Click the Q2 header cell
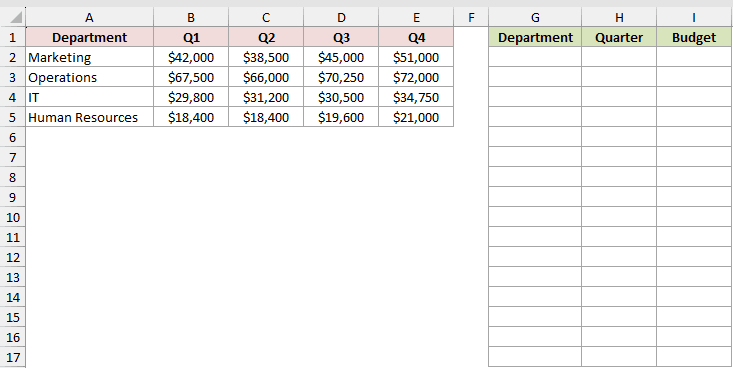 click(x=266, y=37)
